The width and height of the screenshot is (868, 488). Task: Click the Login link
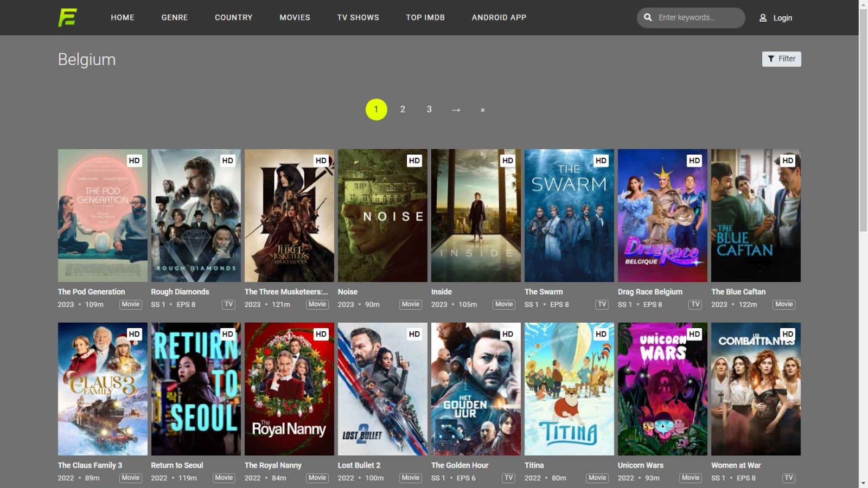click(x=782, y=18)
